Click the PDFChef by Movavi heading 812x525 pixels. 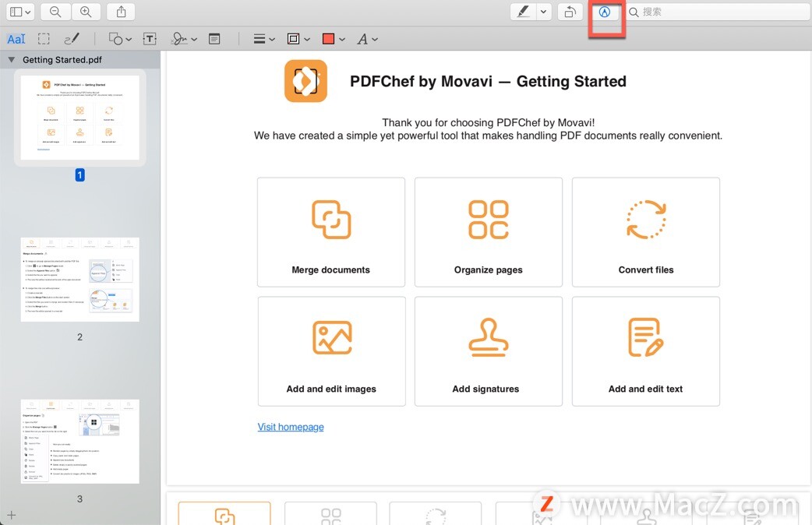[488, 81]
